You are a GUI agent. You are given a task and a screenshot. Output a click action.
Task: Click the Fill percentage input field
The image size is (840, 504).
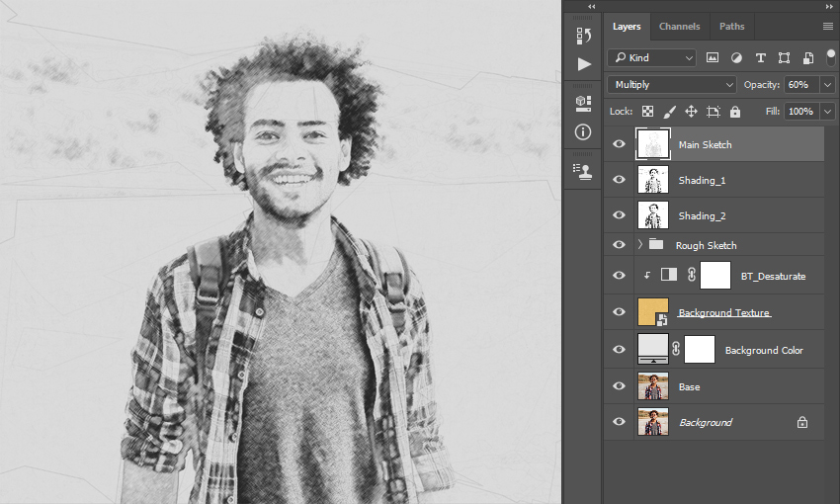[x=800, y=112]
